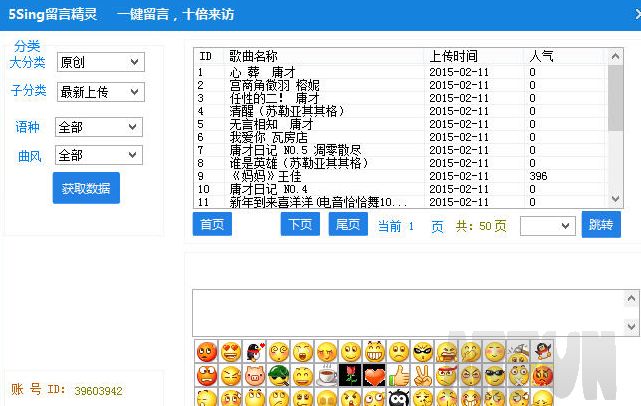
Task: Insert the black fuzzy creature emoticon
Action: 399,397
